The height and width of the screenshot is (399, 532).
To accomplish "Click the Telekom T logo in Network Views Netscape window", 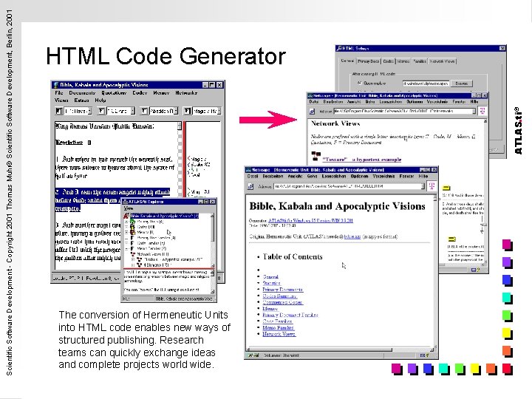I will 482,111.
